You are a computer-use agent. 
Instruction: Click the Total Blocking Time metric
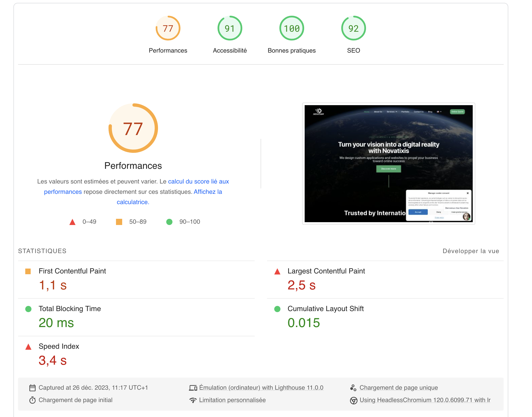(70, 309)
